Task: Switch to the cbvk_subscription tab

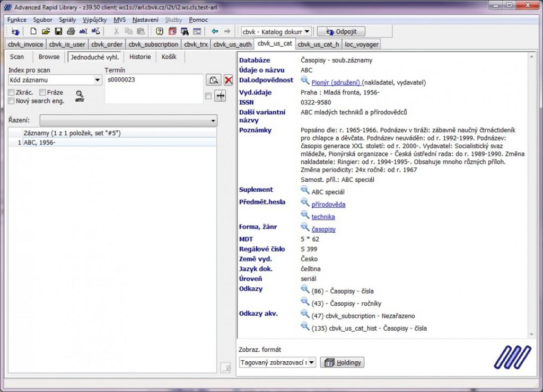Action: pos(153,44)
